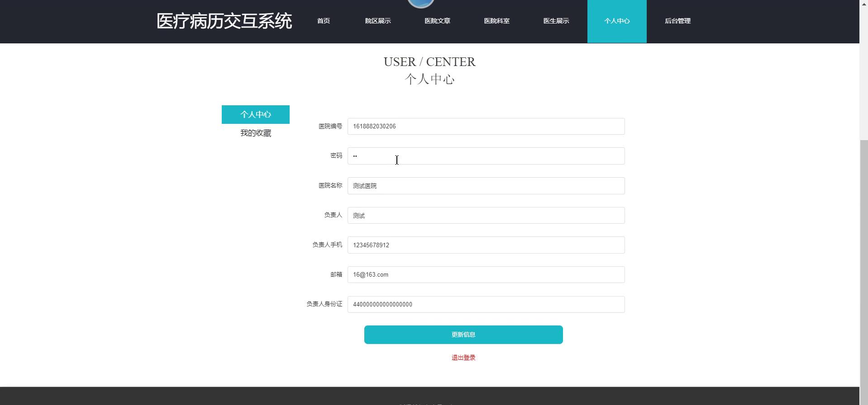Open the 医院文章 navigation item
The height and width of the screenshot is (405, 868).
point(437,21)
